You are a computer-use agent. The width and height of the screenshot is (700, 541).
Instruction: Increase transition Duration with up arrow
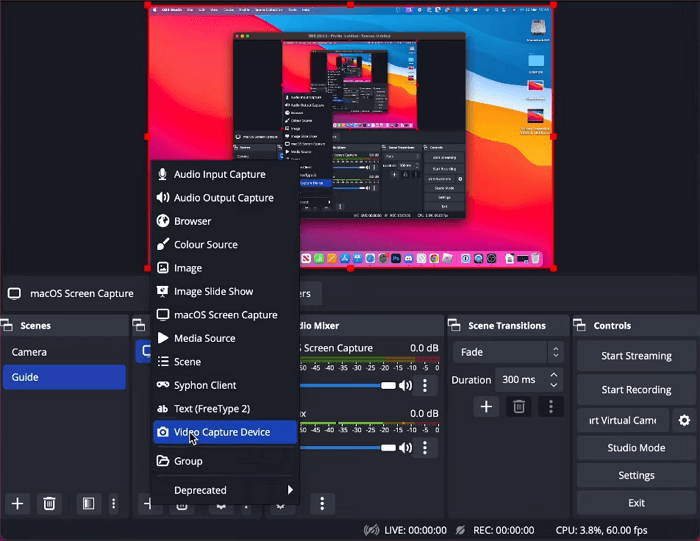pyautogui.click(x=554, y=375)
